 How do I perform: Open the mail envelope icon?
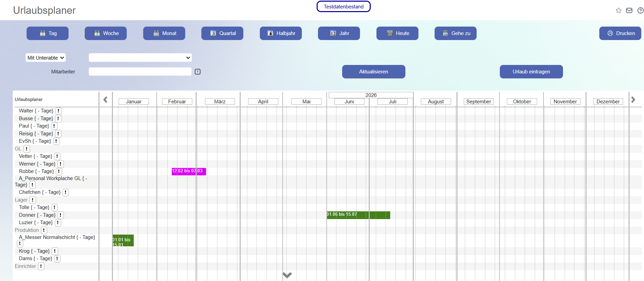point(629,10)
